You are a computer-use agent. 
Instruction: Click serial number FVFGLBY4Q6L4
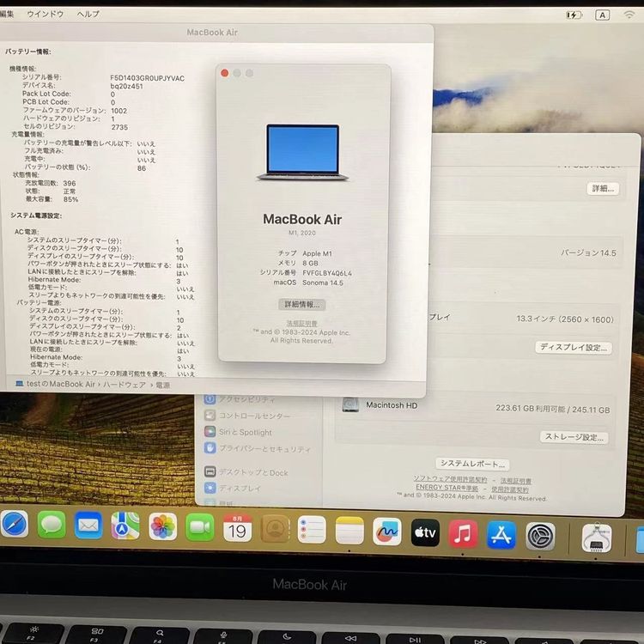pyautogui.click(x=327, y=273)
